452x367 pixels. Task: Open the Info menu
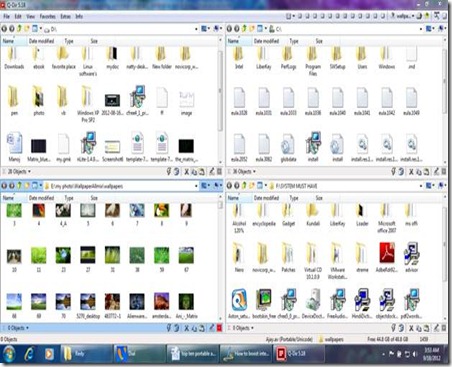[79, 16]
